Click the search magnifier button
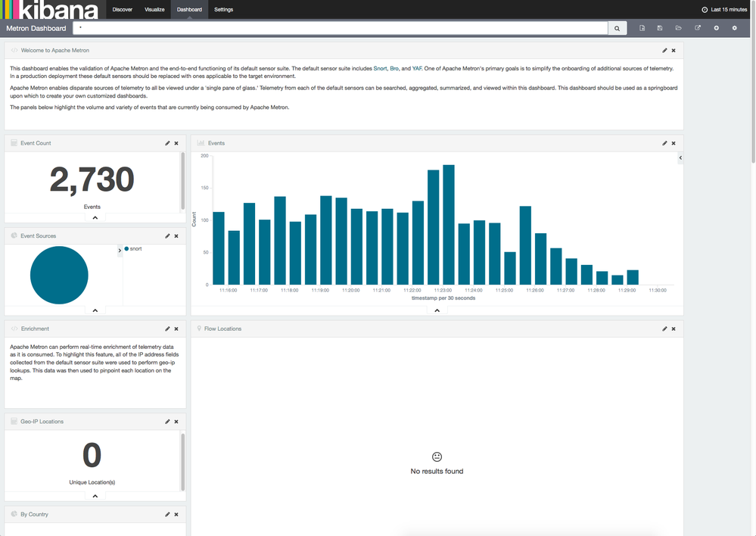The height and width of the screenshot is (536, 756). tap(617, 27)
